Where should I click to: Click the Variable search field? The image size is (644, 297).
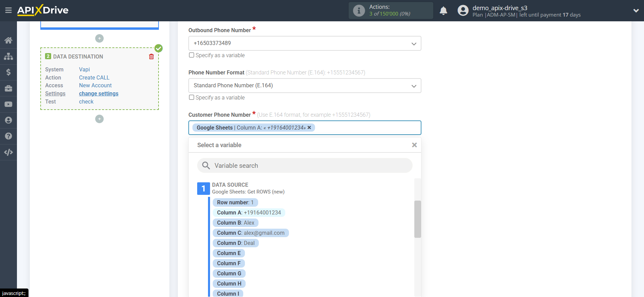click(x=305, y=165)
